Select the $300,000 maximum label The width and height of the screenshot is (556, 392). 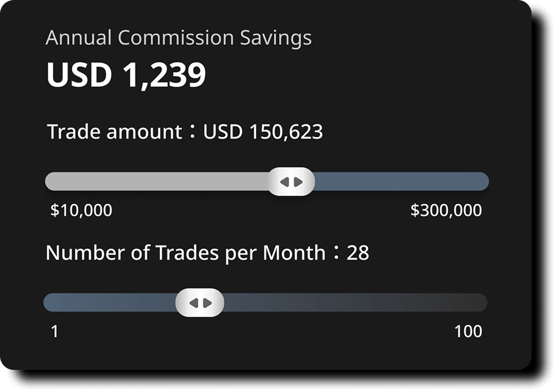pos(446,210)
